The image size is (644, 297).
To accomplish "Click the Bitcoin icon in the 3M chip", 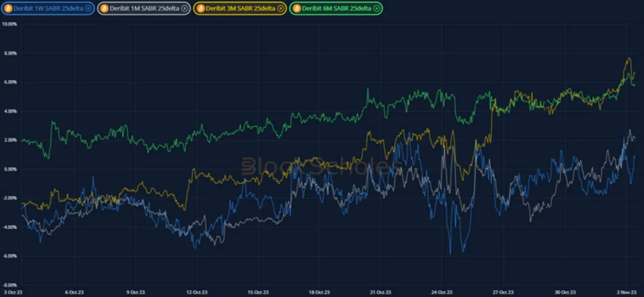I will pyautogui.click(x=200, y=9).
